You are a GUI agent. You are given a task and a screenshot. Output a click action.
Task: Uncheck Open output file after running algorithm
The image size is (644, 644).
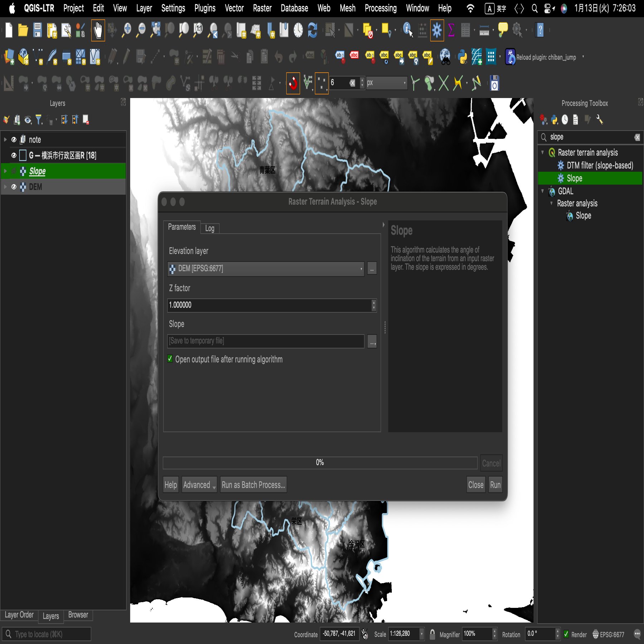point(170,359)
